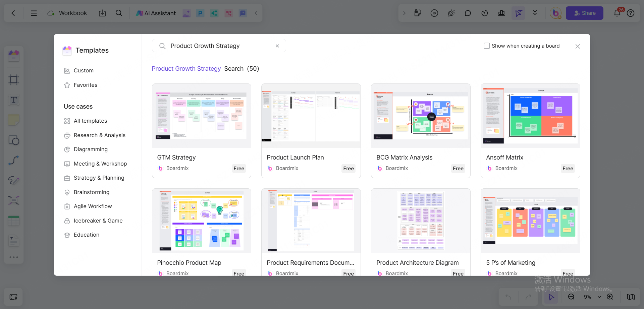Viewport: 644px width, 309px height.
Task: Click the Product Growth Strategy search field
Action: 218,46
